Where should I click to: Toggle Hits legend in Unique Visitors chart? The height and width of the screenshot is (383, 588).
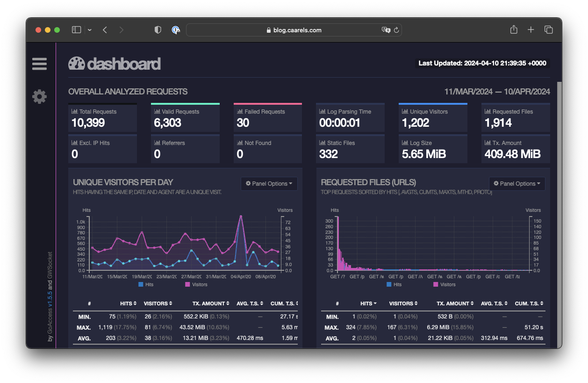point(146,284)
